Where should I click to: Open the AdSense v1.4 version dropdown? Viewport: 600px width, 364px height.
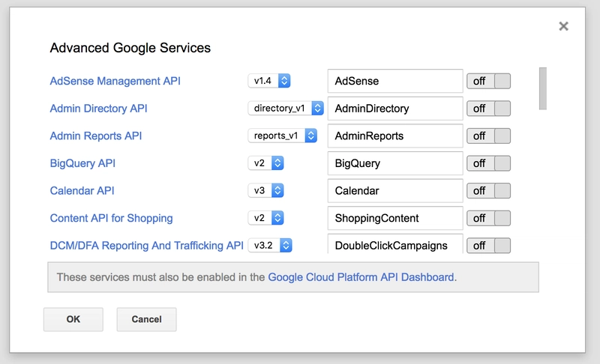(269, 81)
